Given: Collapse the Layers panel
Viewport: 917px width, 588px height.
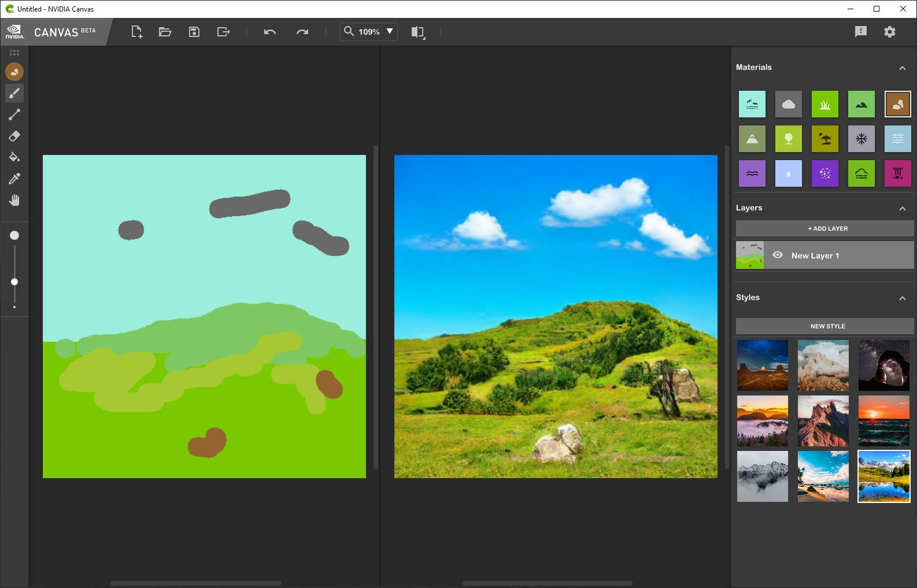Looking at the screenshot, I should tap(903, 208).
